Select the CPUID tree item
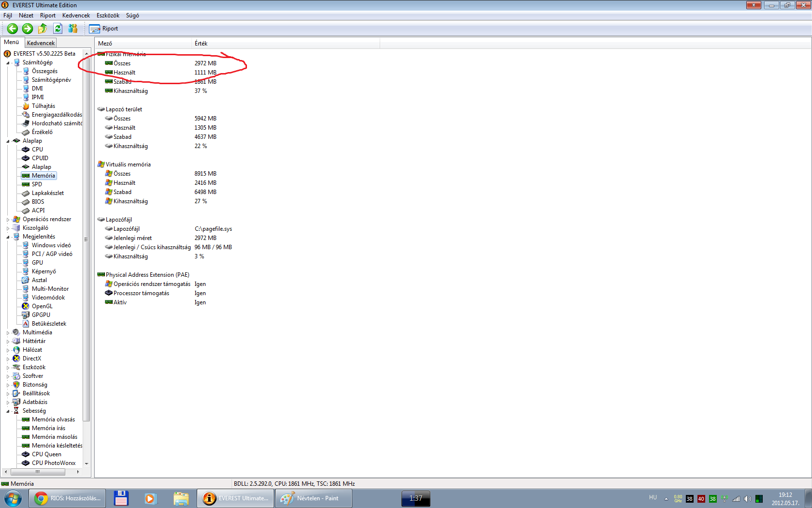 (40, 158)
